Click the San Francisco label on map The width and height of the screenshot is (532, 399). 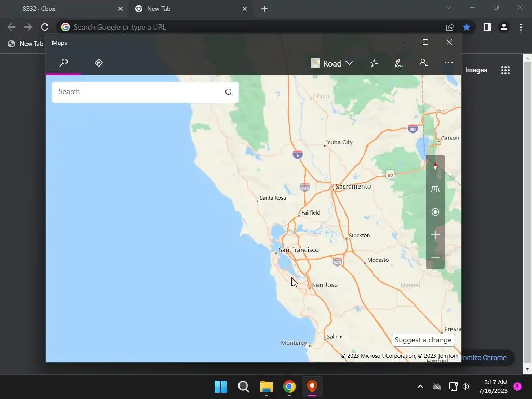(x=299, y=250)
